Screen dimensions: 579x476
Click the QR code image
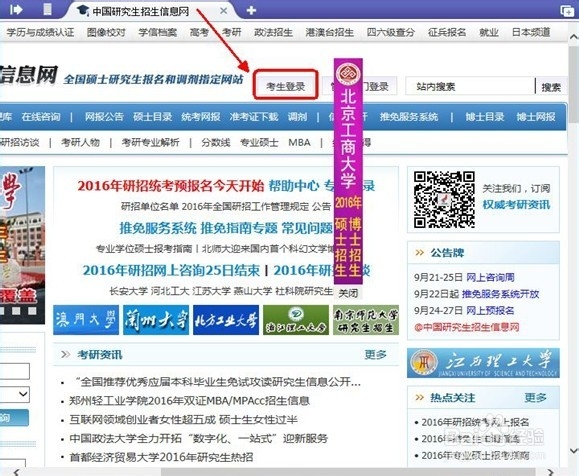[444, 199]
